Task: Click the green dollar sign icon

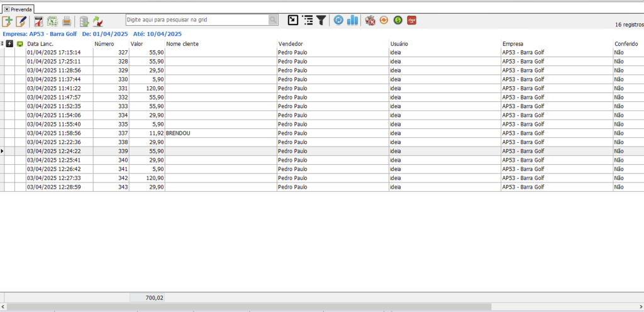Action: (x=397, y=20)
